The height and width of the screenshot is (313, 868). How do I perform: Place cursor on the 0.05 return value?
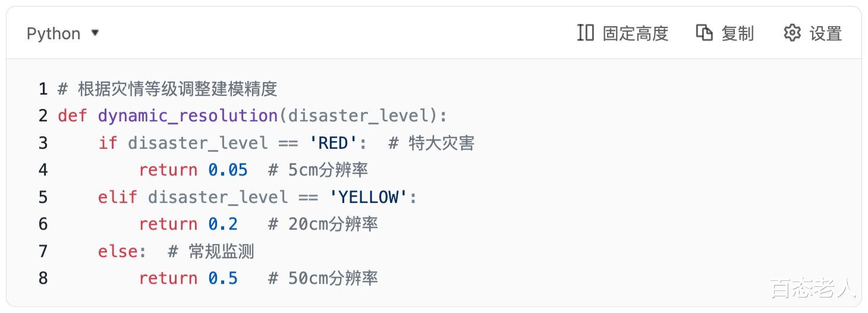228,170
